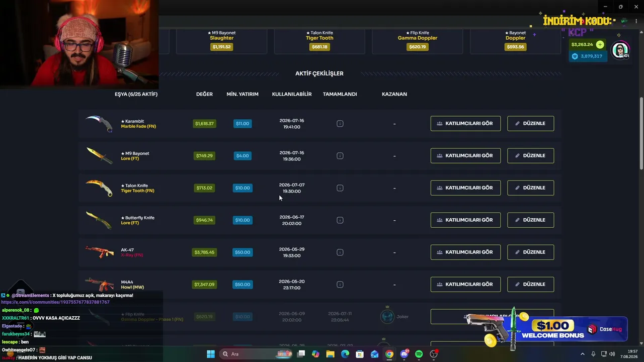
Task: Click the Karambit knife image
Action: [x=99, y=124]
